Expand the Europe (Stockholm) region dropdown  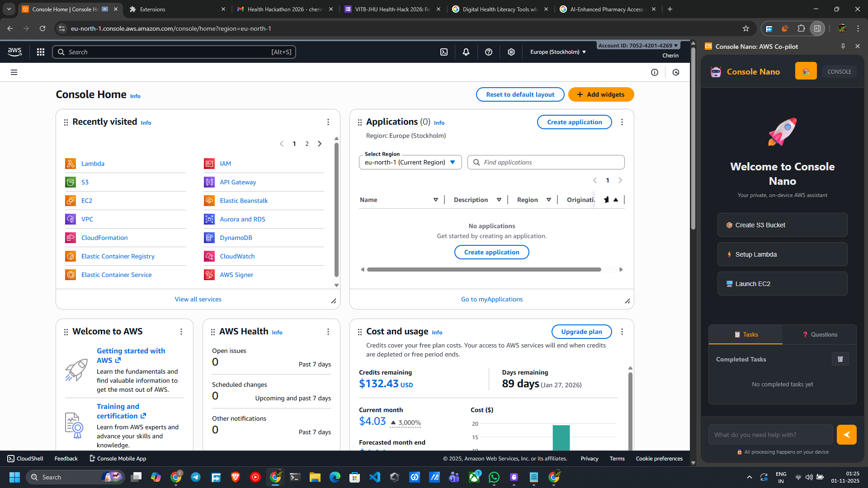pyautogui.click(x=558, y=52)
